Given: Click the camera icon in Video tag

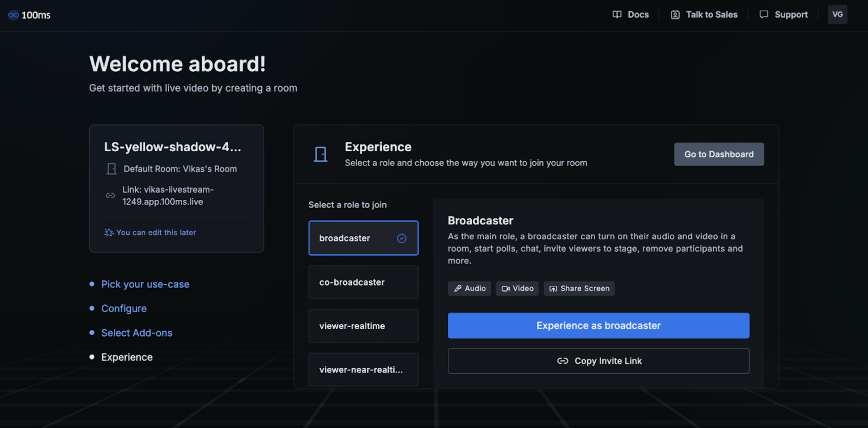Looking at the screenshot, I should click(505, 289).
